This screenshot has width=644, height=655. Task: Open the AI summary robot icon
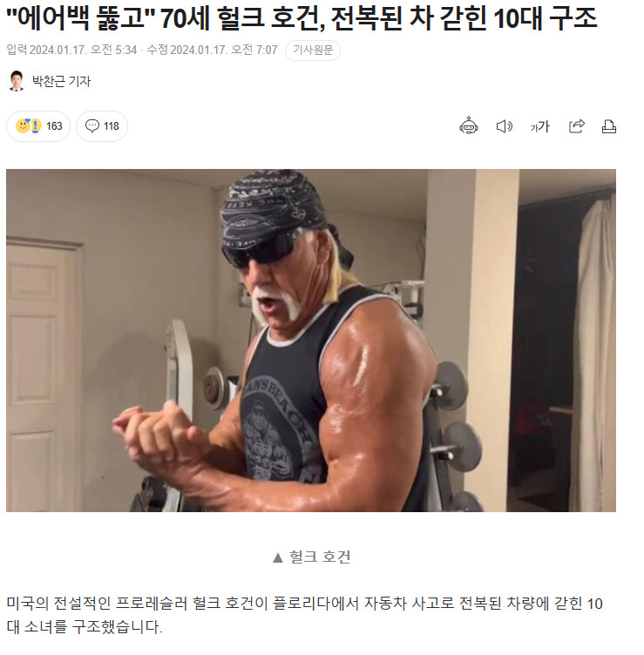click(469, 125)
